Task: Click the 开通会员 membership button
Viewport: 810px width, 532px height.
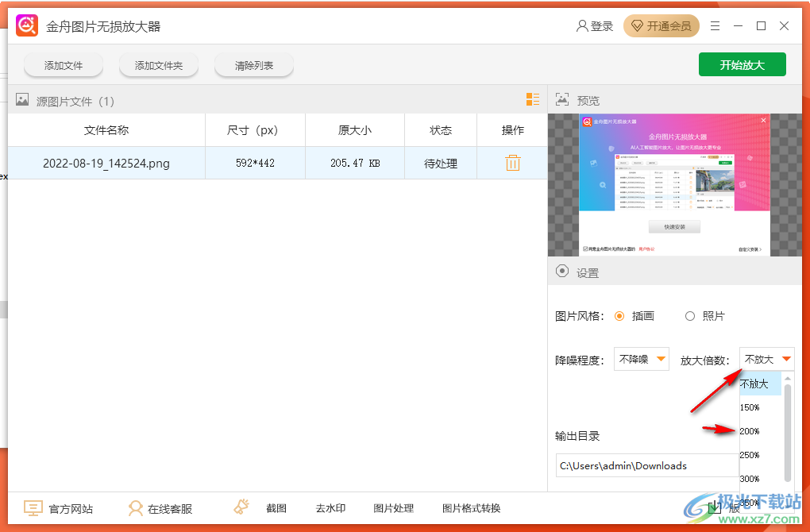Action: [661, 26]
